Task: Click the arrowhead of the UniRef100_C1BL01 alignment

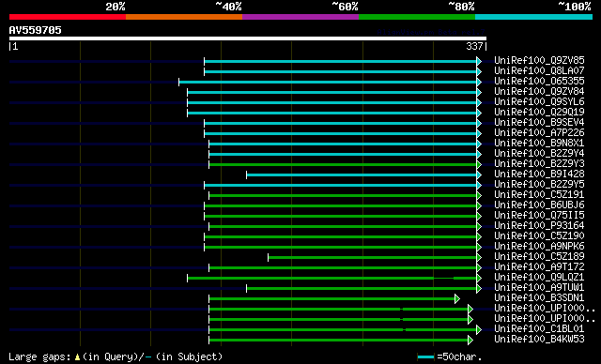Action: (479, 329)
